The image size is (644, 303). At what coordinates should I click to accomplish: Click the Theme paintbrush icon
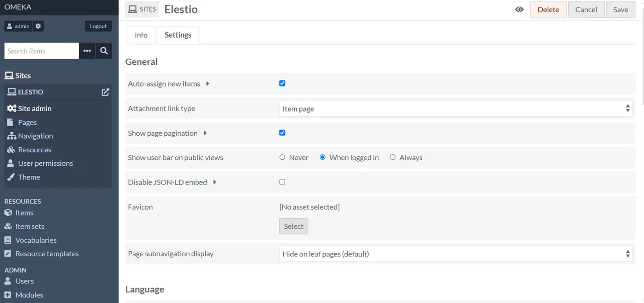point(11,177)
